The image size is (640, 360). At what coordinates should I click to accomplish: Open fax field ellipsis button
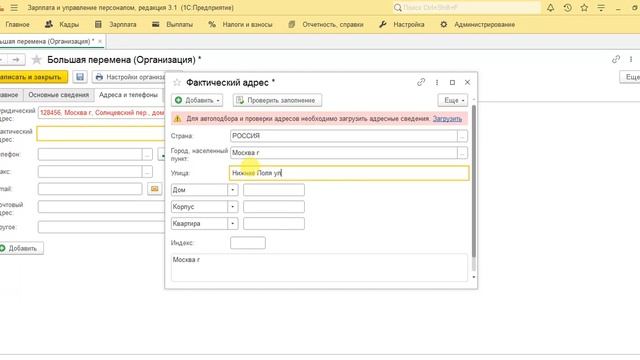point(147,172)
